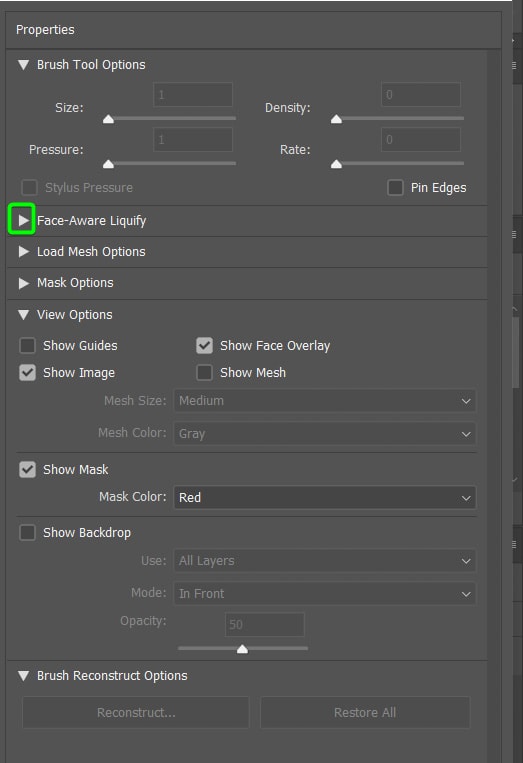Click the Properties panel tab

pyautogui.click(x=45, y=30)
